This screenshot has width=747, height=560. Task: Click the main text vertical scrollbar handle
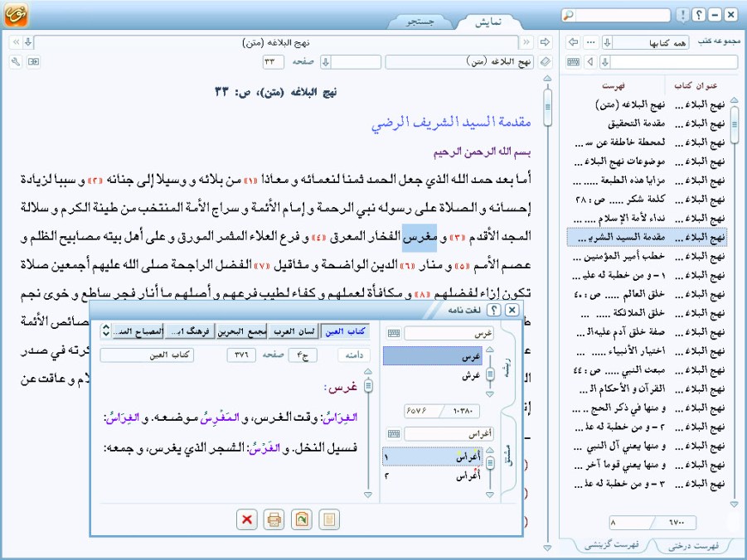click(547, 107)
